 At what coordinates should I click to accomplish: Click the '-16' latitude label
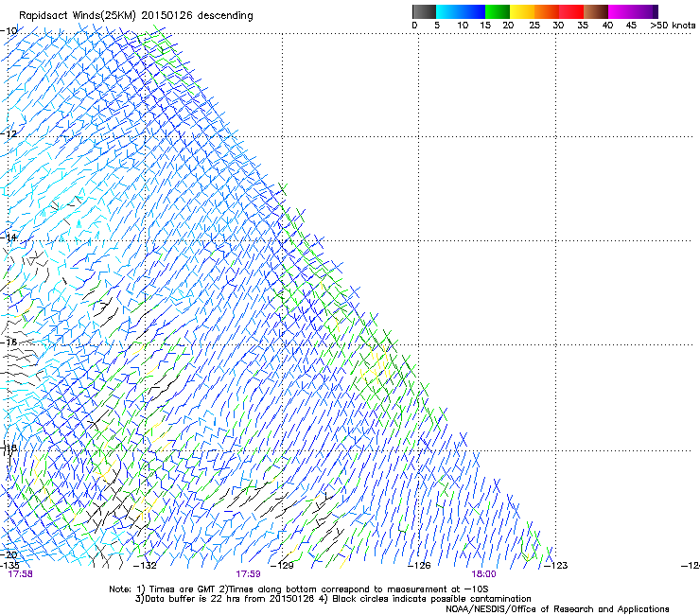9,342
